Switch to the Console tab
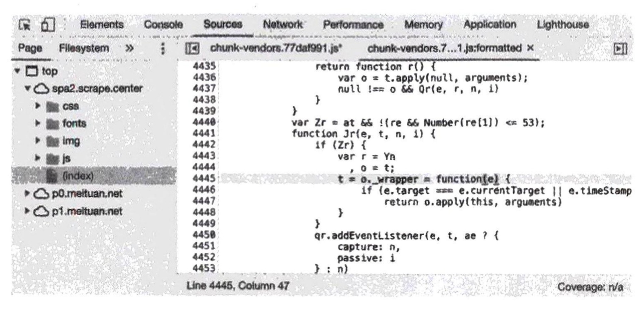Image resolution: width=644 pixels, height=309 pixels. click(x=163, y=24)
